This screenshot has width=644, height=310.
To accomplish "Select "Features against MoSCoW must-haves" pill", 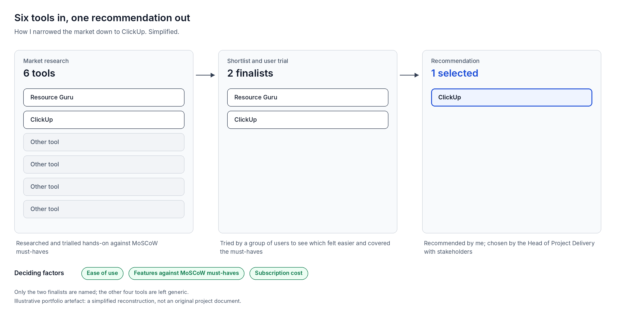I will pos(186,273).
